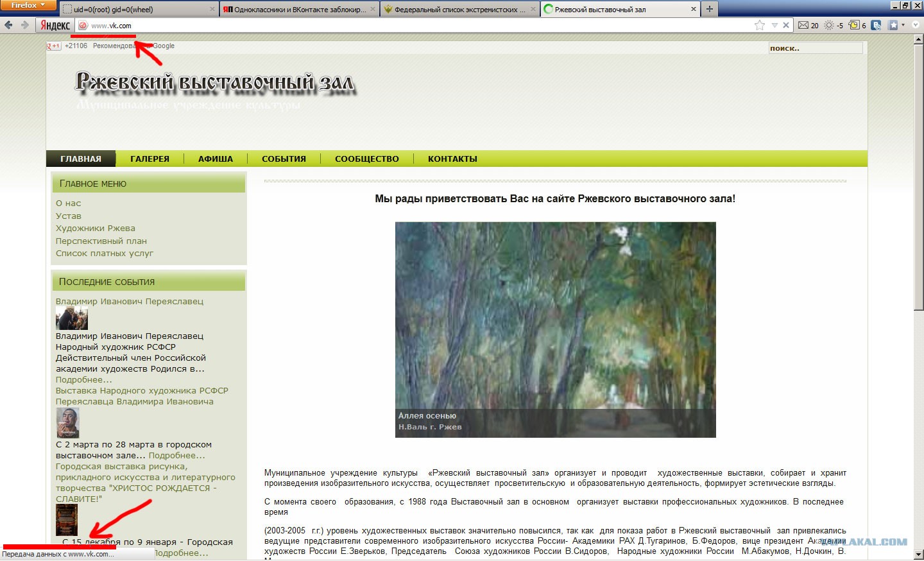Open the Firefox application menu
924x561 pixels.
click(x=28, y=5)
